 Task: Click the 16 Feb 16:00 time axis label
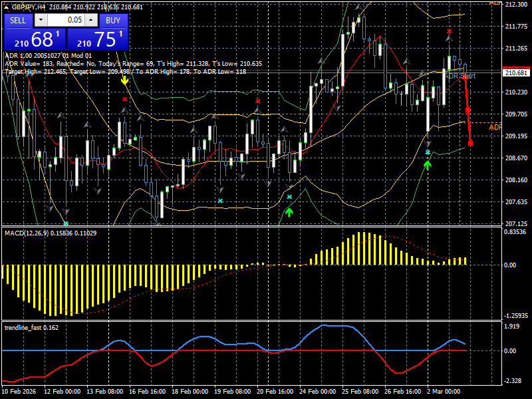148,392
